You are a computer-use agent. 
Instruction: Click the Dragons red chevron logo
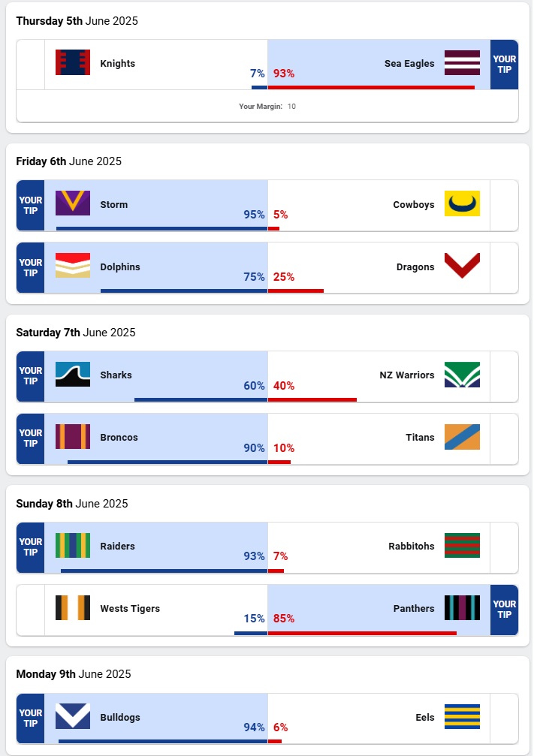click(462, 266)
